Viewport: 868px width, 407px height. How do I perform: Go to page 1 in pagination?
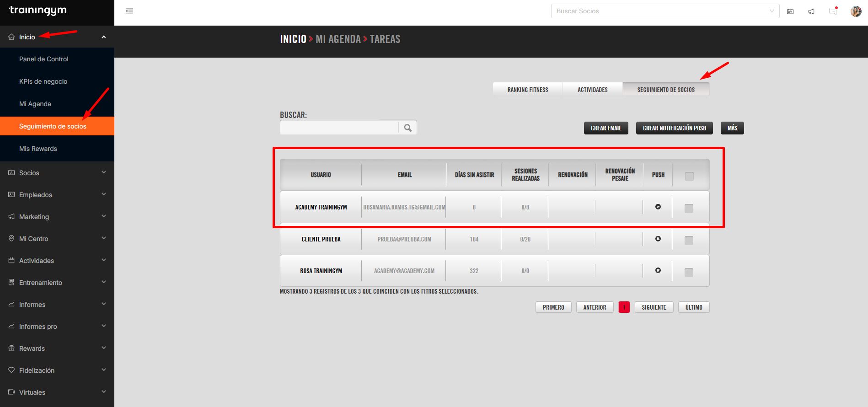coord(624,307)
